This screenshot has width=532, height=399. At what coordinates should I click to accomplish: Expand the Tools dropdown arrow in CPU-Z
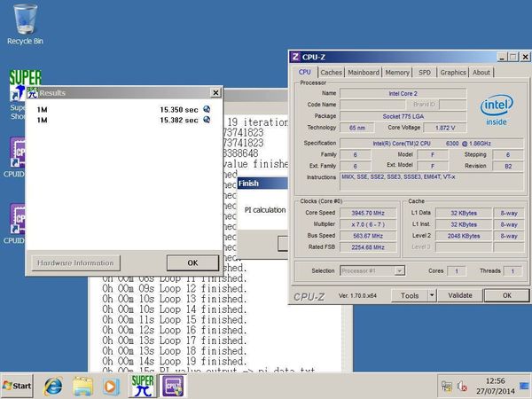(x=432, y=295)
